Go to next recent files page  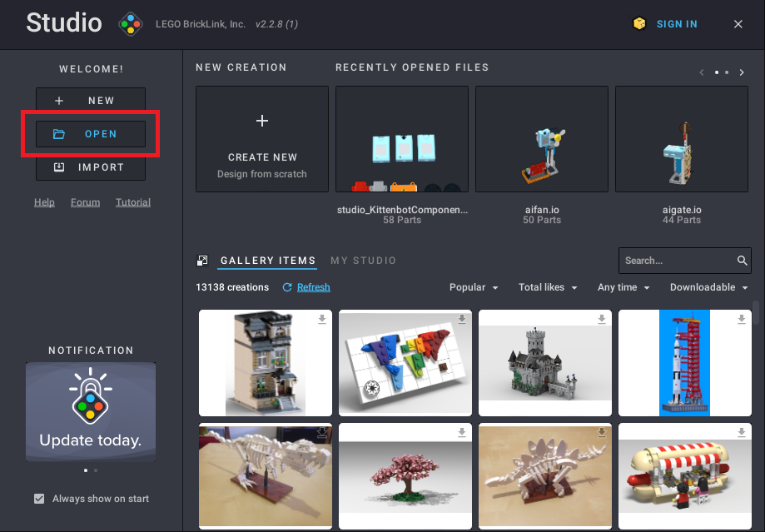click(x=741, y=72)
